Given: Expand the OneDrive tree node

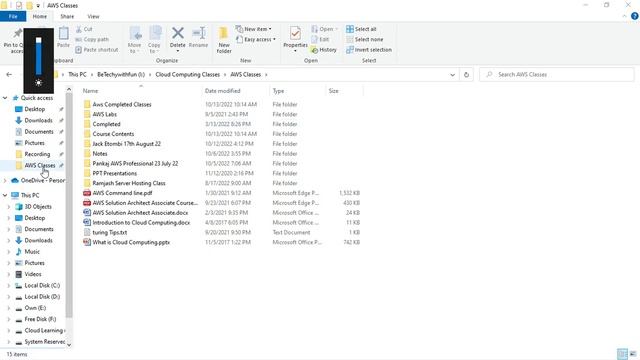Looking at the screenshot, I should click(x=5, y=180).
